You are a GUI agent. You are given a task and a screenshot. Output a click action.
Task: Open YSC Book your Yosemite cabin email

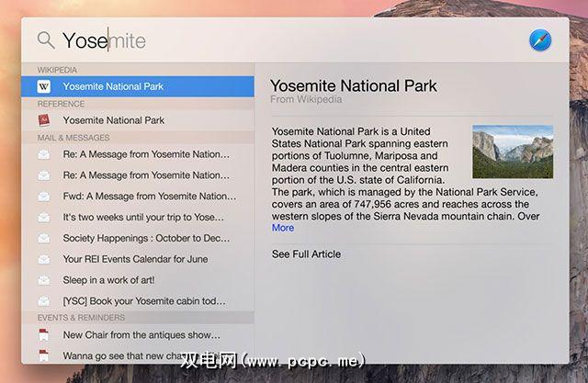tap(144, 301)
